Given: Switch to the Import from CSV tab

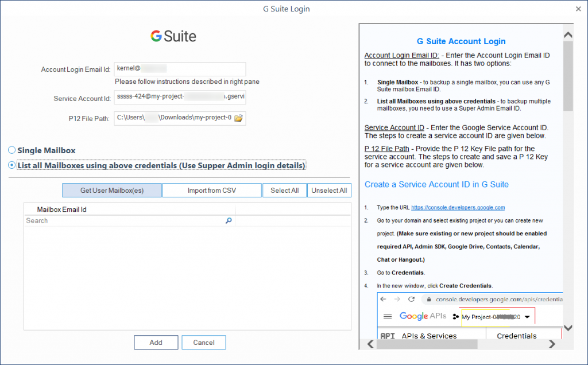Looking at the screenshot, I should point(211,190).
